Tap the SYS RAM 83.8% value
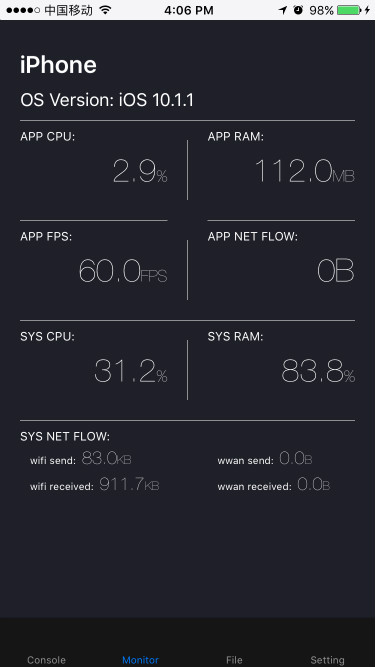Image resolution: width=375 pixels, height=667 pixels. (x=318, y=371)
